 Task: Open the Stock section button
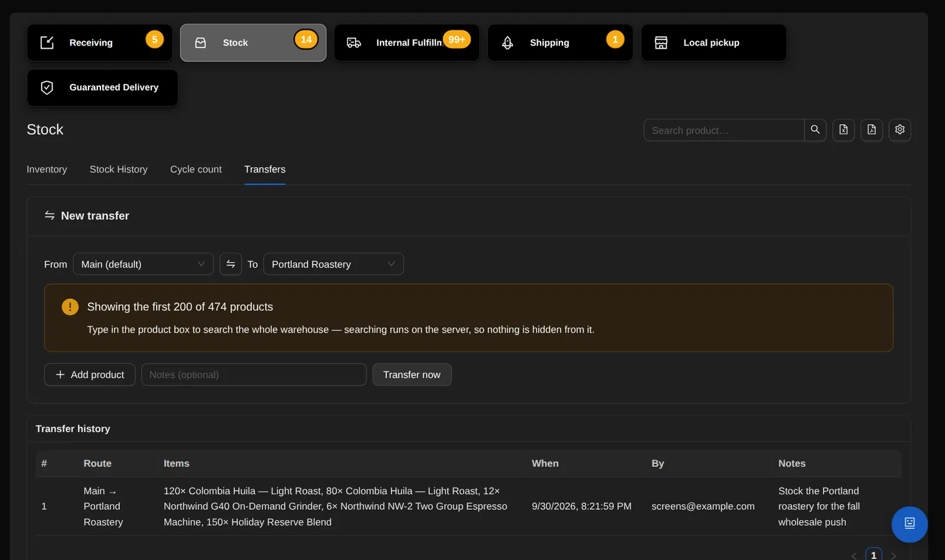point(253,43)
